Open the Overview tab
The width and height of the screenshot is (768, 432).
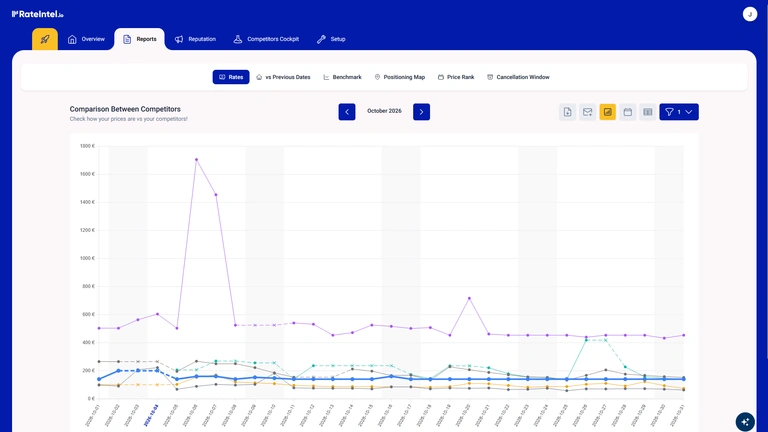coord(86,39)
